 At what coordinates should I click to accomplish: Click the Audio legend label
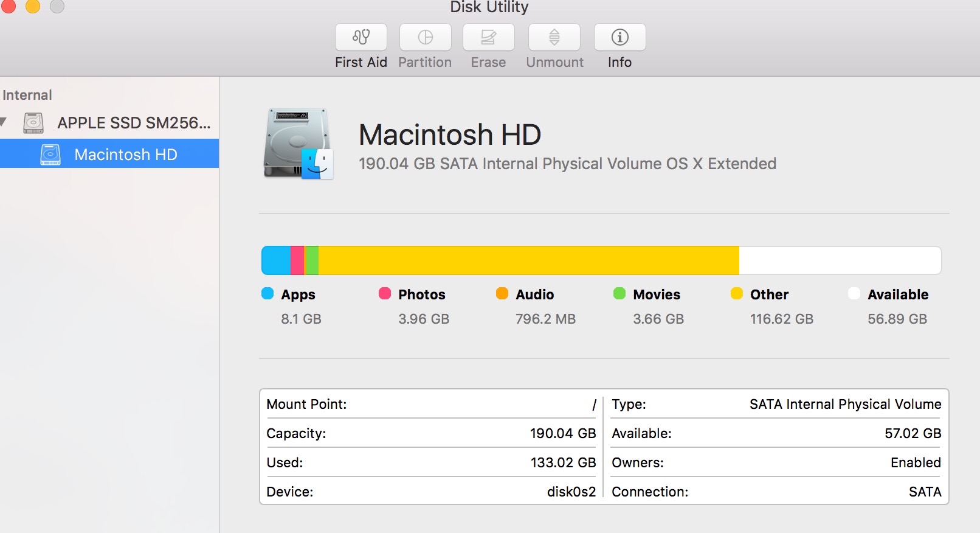(x=535, y=294)
